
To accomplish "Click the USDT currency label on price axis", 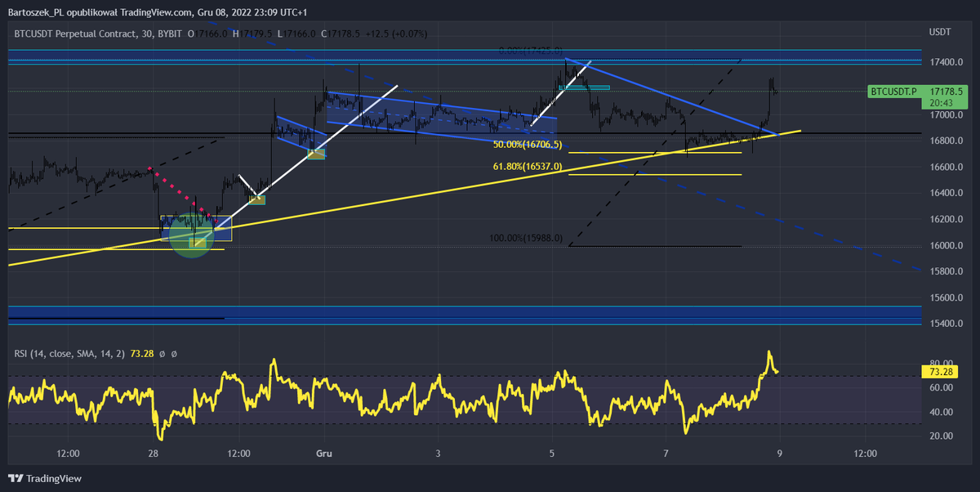I will [x=940, y=32].
